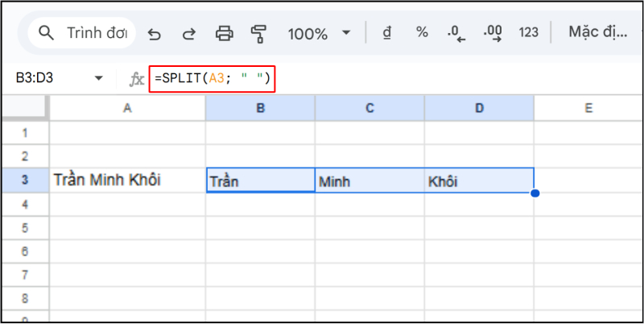The width and height of the screenshot is (644, 324).
Task: Click decrease decimal places icon
Action: click(456, 33)
